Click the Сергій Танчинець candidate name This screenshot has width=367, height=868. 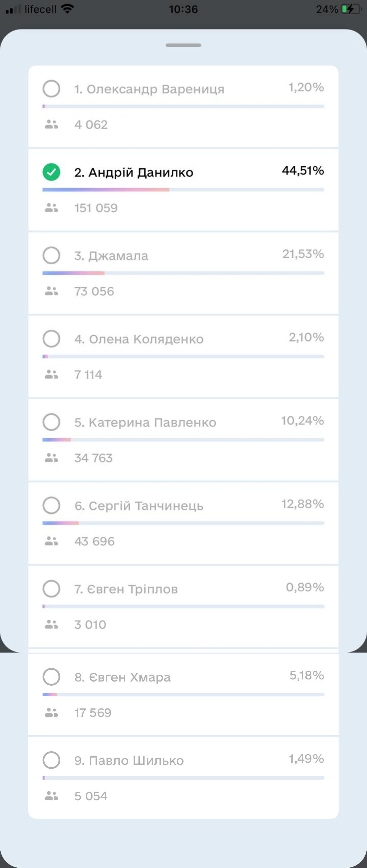point(139,506)
